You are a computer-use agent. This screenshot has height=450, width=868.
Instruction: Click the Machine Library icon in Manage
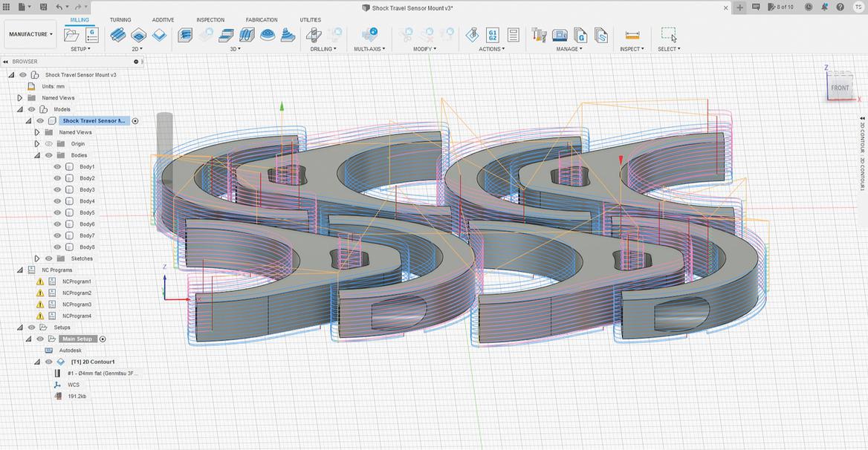[560, 35]
